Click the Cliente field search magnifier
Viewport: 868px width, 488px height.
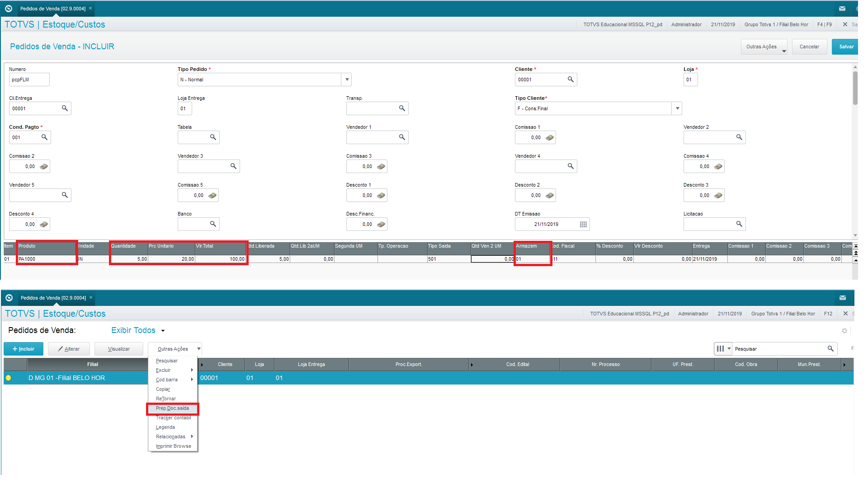[x=571, y=80]
